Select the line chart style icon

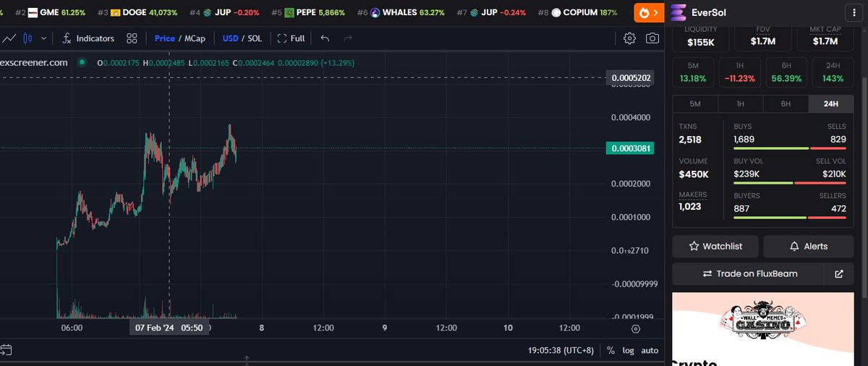(8, 38)
